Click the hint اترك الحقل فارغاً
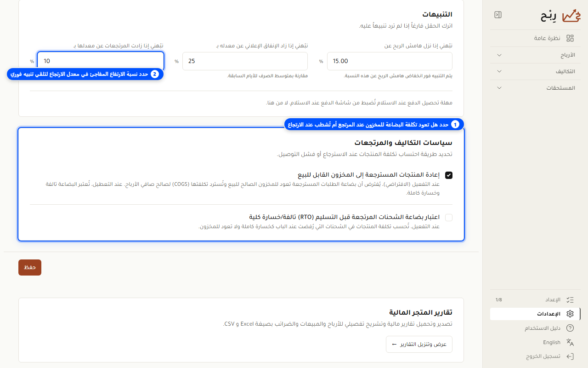The width and height of the screenshot is (588, 368). 406,26
